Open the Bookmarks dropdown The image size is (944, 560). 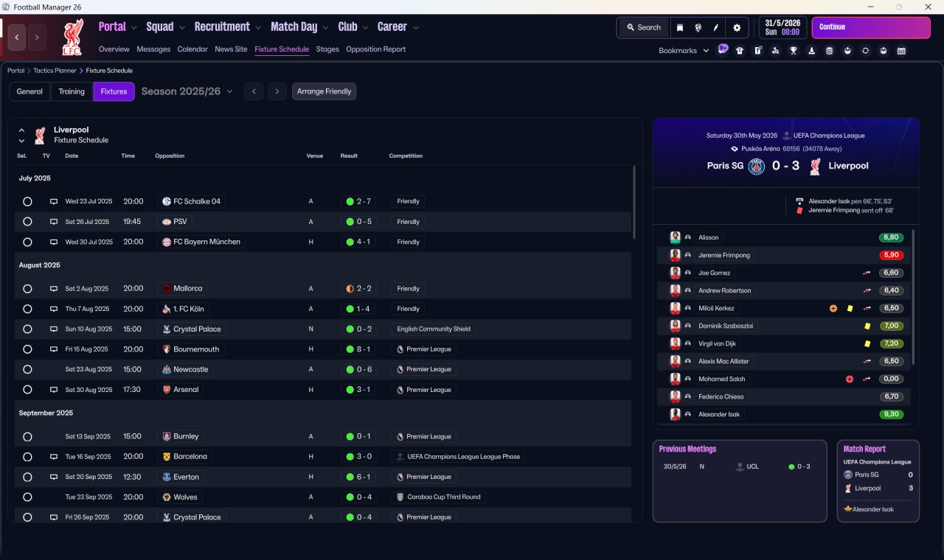tap(684, 51)
